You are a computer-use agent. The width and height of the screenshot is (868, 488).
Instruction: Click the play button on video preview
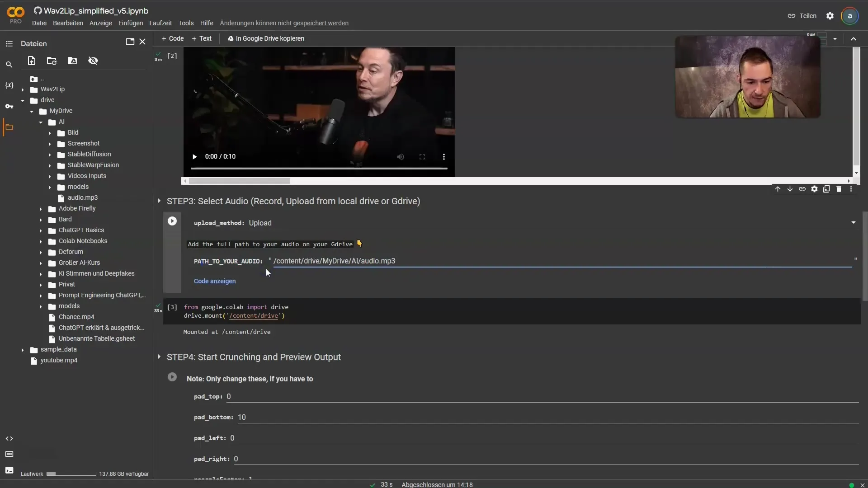(194, 156)
